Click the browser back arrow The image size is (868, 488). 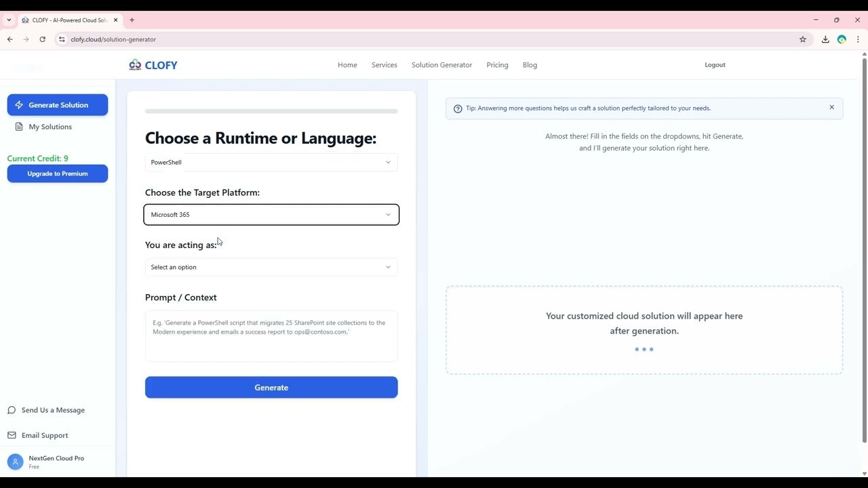point(9,39)
